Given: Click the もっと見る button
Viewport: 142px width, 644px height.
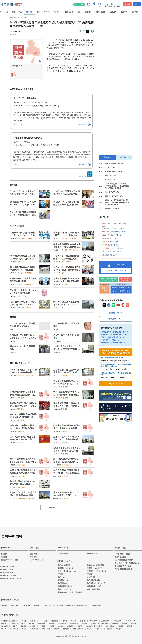Looking at the screenshot, I should (x=52, y=507).
